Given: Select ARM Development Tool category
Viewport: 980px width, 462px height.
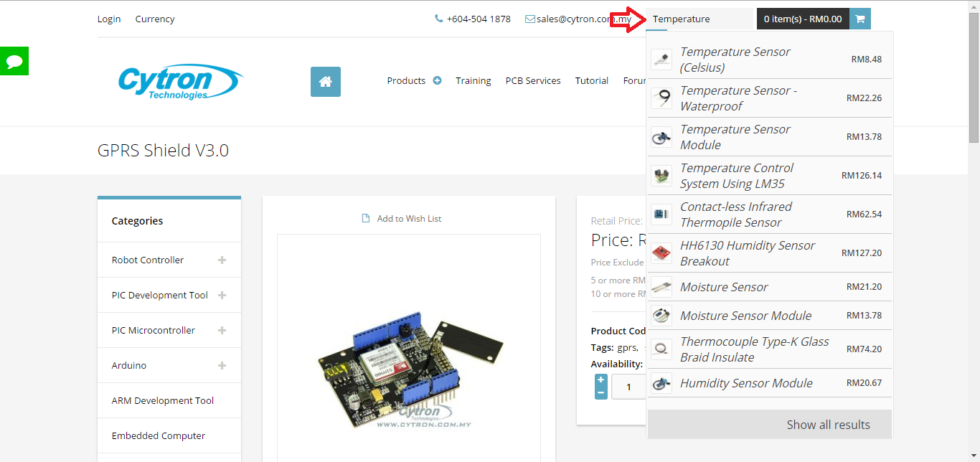Looking at the screenshot, I should pyautogui.click(x=163, y=401).
